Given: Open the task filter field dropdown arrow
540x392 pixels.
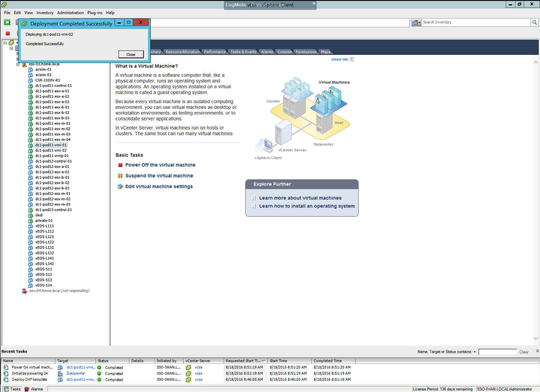Looking at the screenshot, I should pos(475,352).
